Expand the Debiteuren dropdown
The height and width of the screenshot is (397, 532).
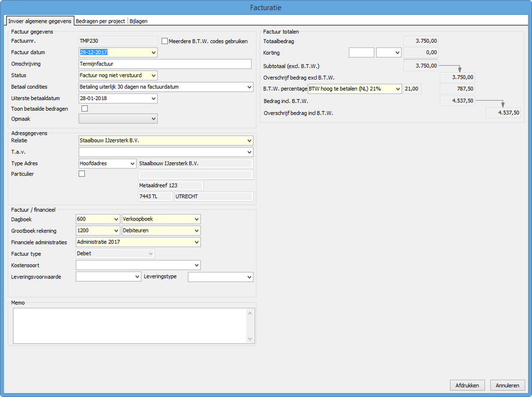[197, 231]
